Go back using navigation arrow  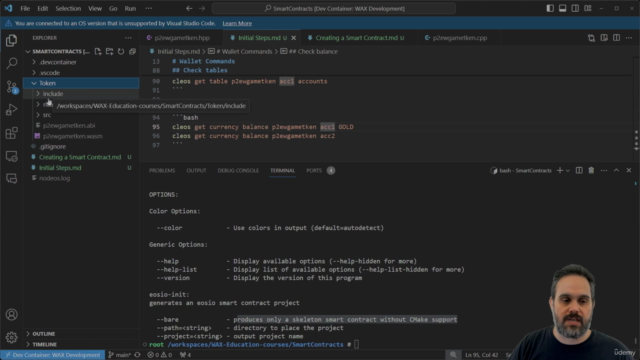(189, 8)
